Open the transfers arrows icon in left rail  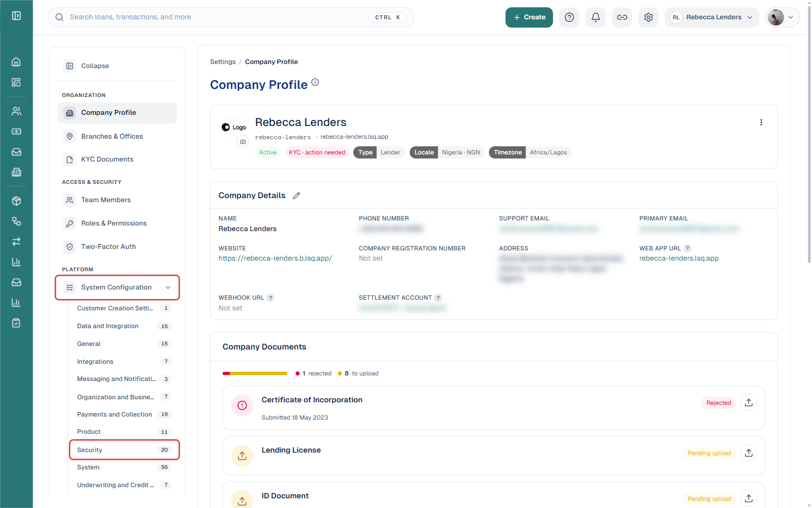[16, 242]
